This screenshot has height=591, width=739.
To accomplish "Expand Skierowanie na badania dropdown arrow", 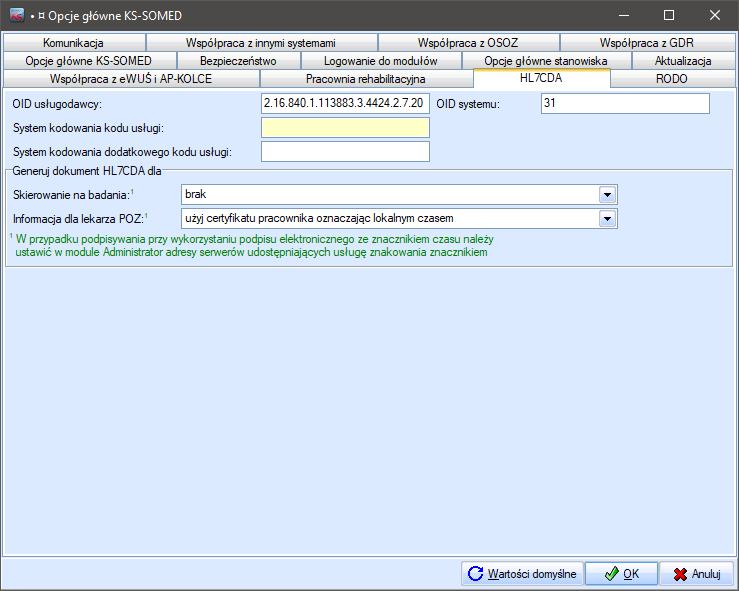I will pos(608,195).
